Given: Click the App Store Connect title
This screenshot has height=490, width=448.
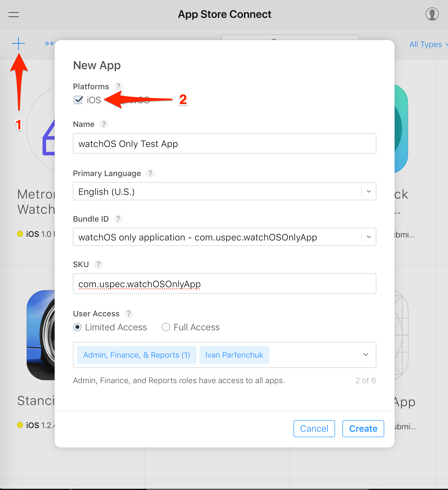Looking at the screenshot, I should [225, 14].
